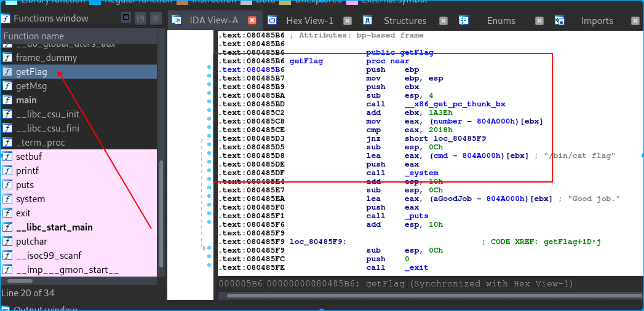This screenshot has height=311, width=644.
Task: Open the Imports tab
Action: pos(597,21)
